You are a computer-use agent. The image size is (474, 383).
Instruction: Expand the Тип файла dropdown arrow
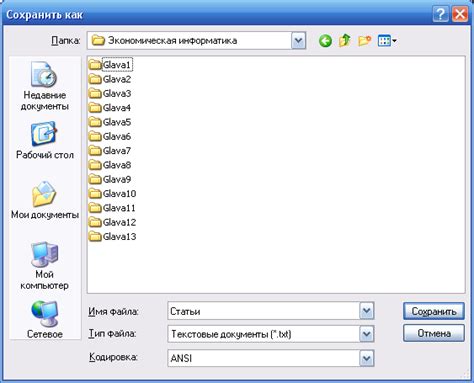(367, 334)
